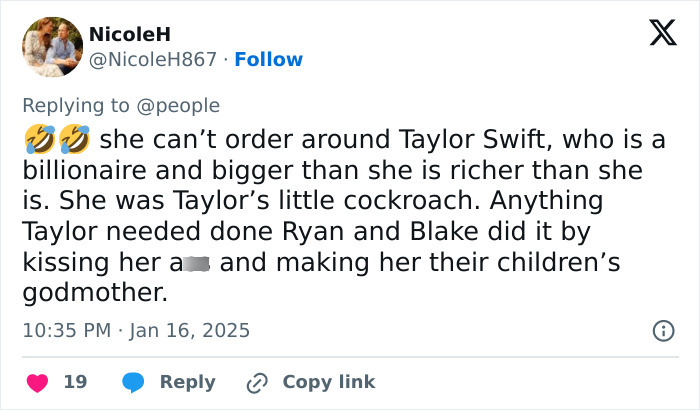Open the @NicoleH867 handle link
Screen dimensions: 700x410
pos(153,59)
